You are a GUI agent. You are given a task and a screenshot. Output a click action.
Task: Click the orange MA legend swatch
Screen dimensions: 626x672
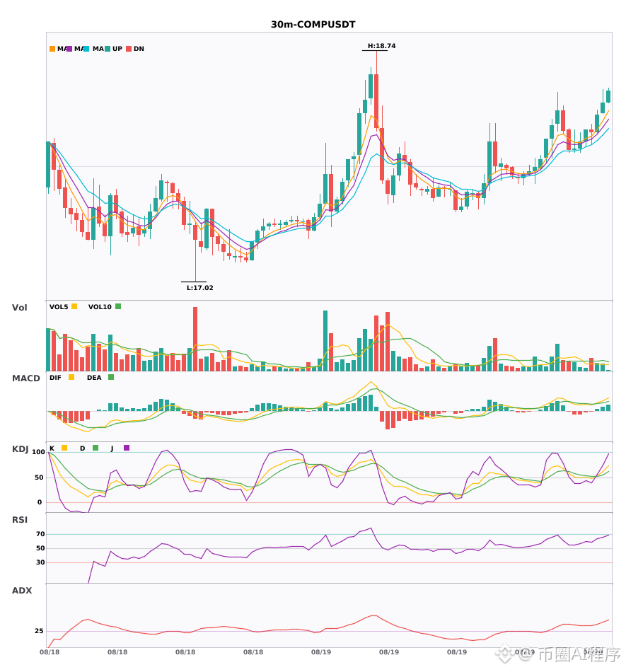point(52,49)
